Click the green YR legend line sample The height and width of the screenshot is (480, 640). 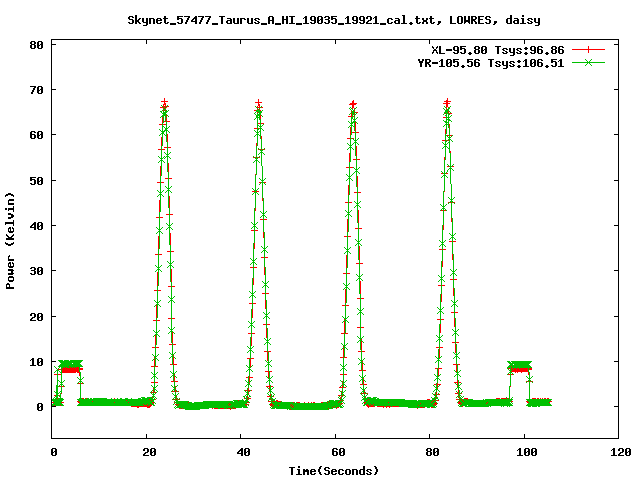pyautogui.click(x=588, y=62)
